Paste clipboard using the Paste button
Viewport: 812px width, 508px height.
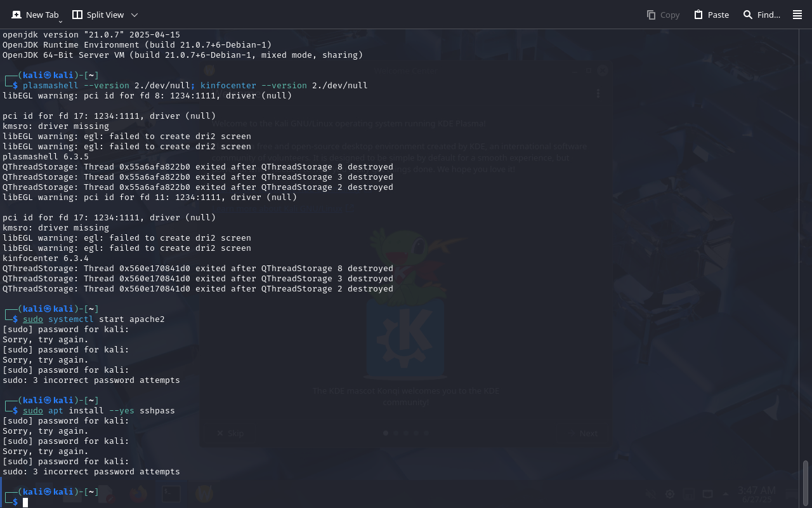(x=711, y=15)
